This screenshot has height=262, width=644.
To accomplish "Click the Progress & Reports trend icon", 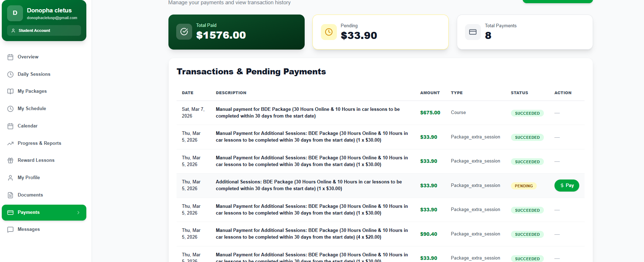I will [10, 143].
